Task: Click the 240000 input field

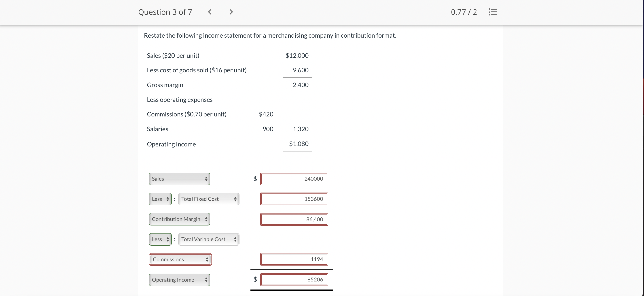Action: point(294,178)
